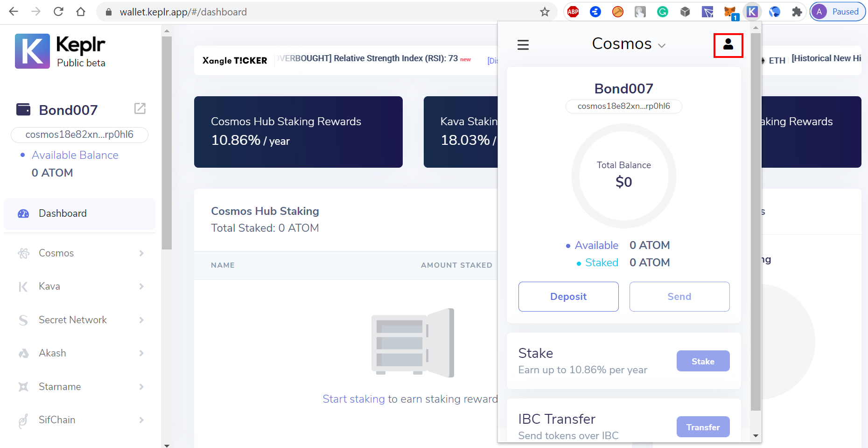Click the Xangle TICKER logo
Screen dimensions: 868x448
(x=235, y=60)
